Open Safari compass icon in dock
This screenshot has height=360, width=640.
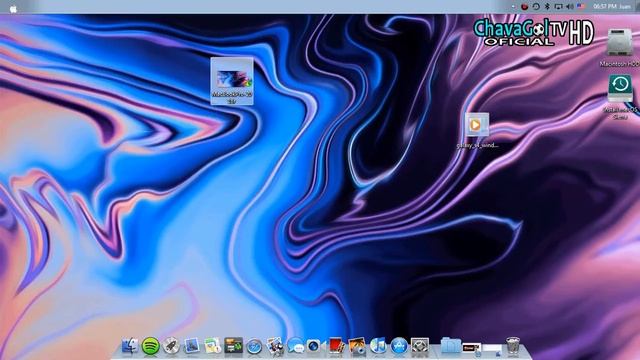(254, 347)
